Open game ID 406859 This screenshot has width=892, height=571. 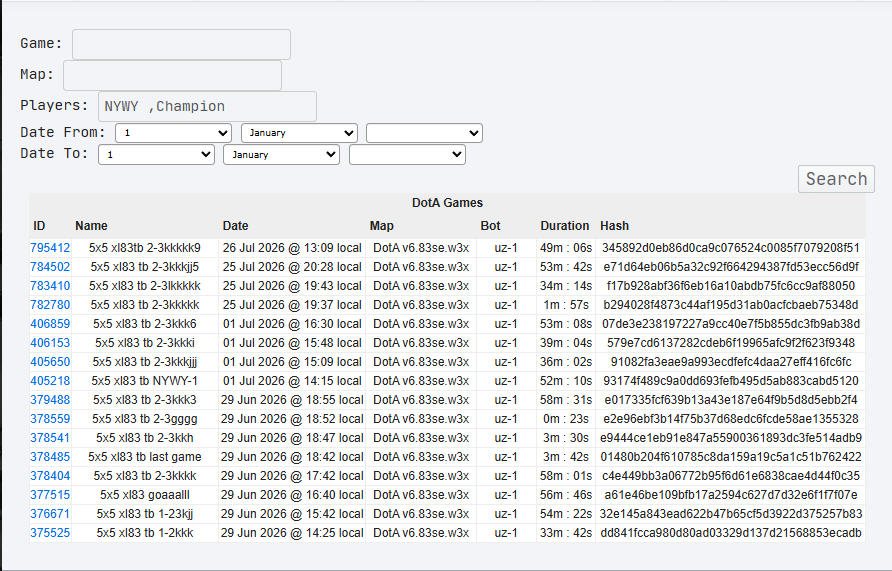point(50,324)
